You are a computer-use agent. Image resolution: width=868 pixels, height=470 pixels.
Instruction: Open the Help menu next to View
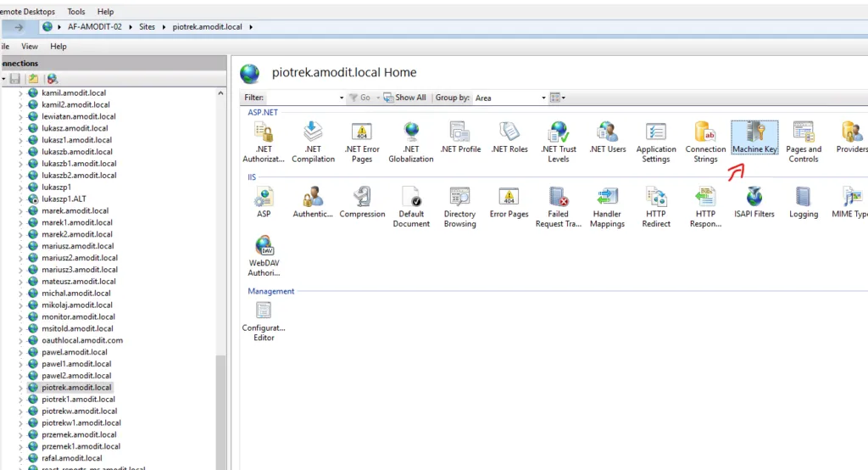point(58,47)
